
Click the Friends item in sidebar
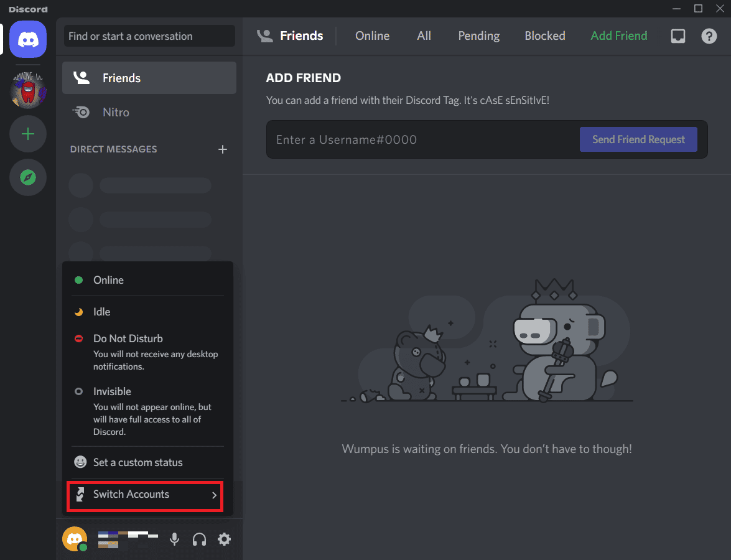[x=149, y=78]
